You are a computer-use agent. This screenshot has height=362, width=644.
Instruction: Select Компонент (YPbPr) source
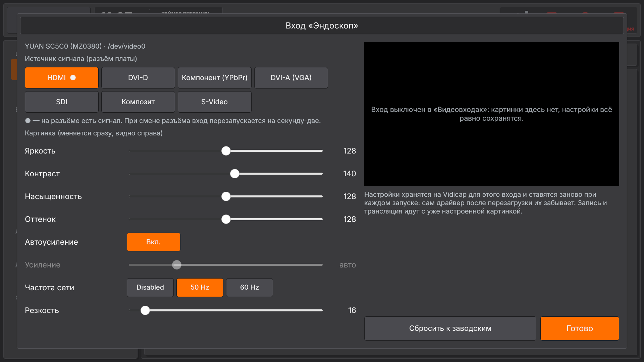point(215,78)
